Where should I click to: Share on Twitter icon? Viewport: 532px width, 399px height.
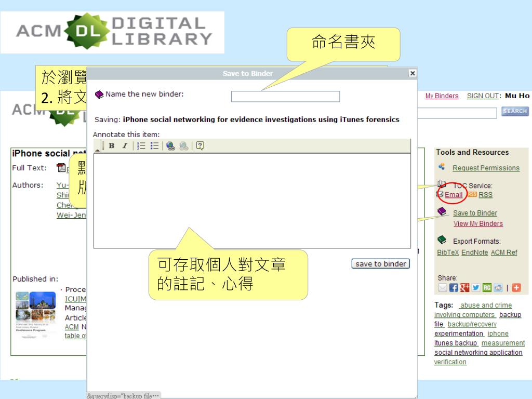(476, 288)
